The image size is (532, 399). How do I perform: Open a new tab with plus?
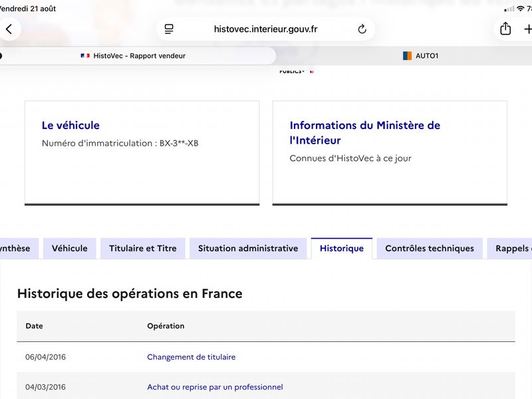[527, 29]
